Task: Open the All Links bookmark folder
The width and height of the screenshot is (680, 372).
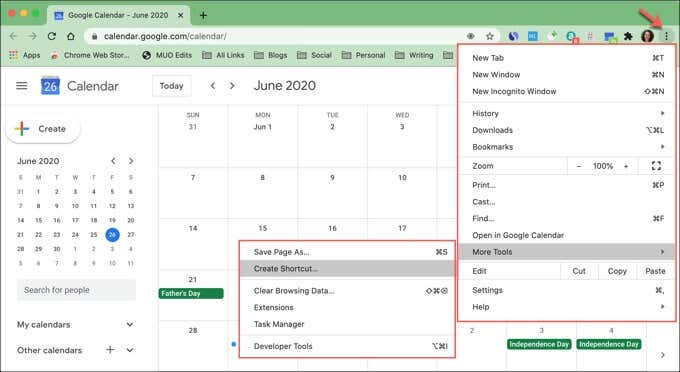Action: point(223,55)
